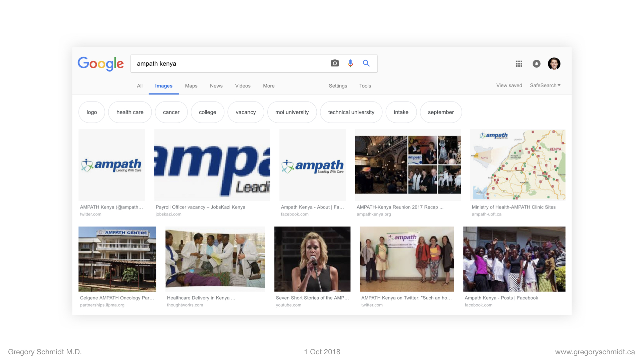Go to Google home via logo
644x362 pixels.
point(101,64)
